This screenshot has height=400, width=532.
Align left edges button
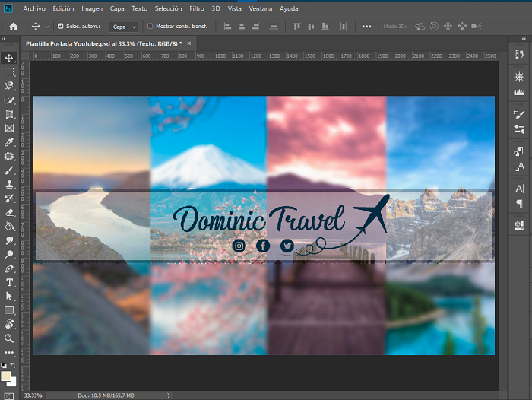pyautogui.click(x=228, y=26)
